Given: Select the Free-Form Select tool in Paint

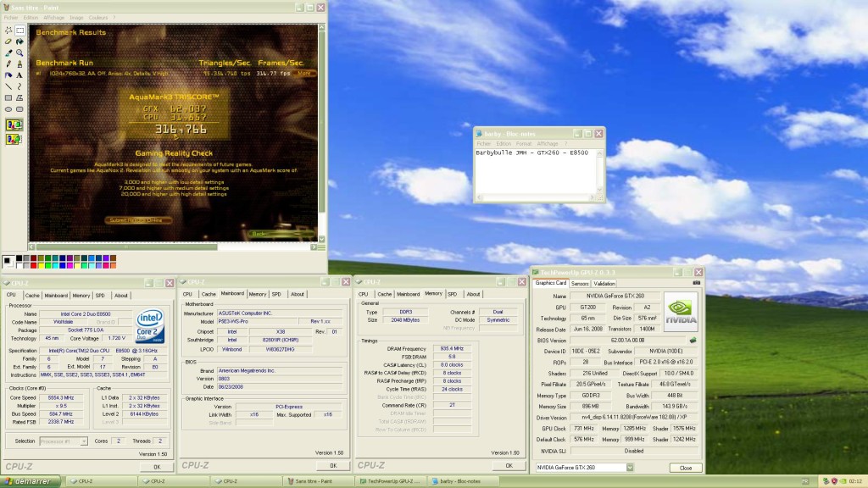Looking at the screenshot, I should [8, 30].
